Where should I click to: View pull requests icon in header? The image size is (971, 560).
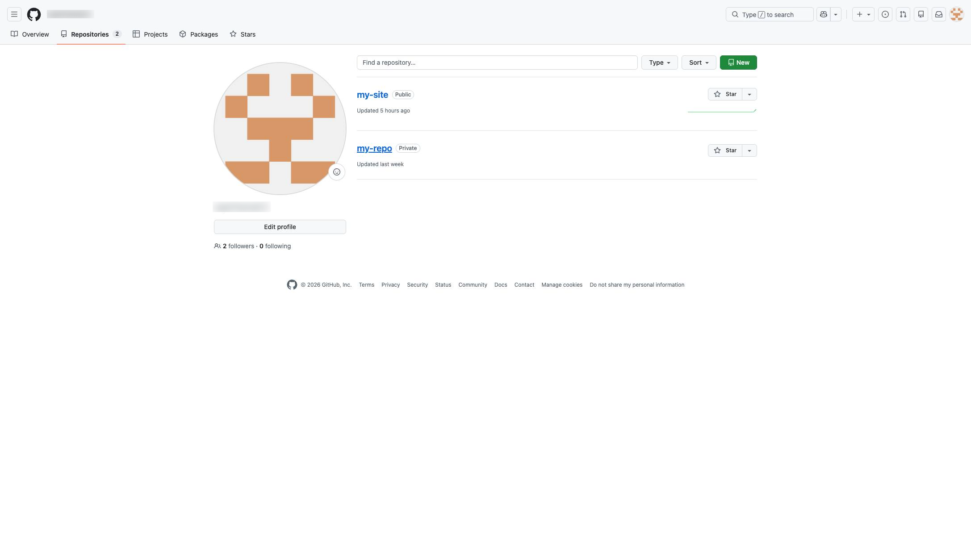903,14
